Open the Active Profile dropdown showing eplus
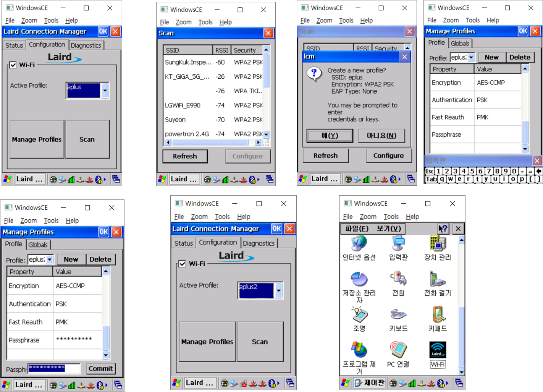This screenshot has height=392, width=543. pyautogui.click(x=105, y=91)
